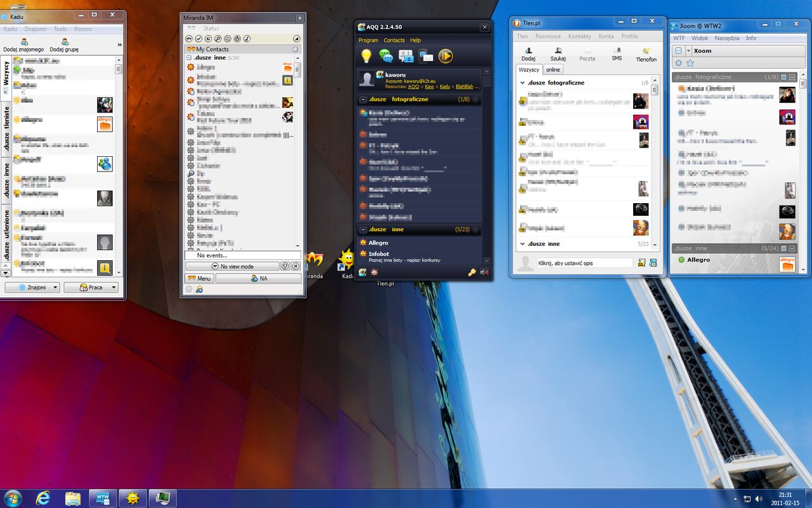This screenshot has height=508, width=812.
Task: Click Menu button in Miranda IM
Action: point(199,278)
